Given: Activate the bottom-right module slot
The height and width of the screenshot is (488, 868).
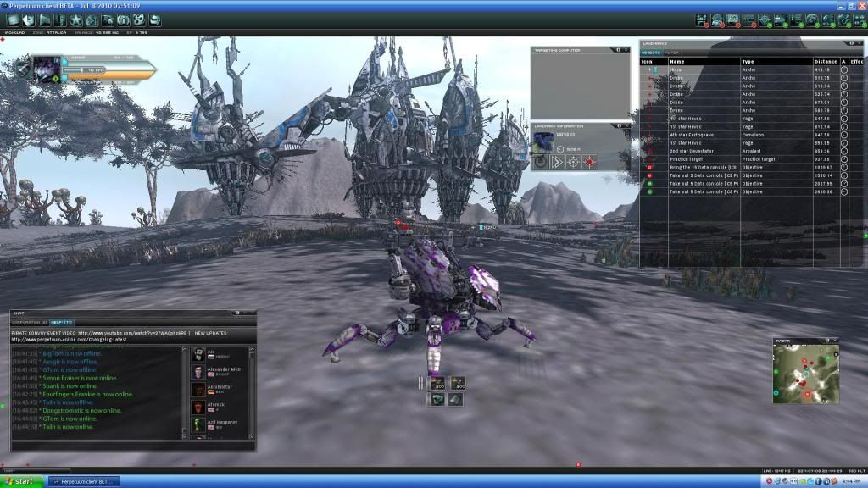Looking at the screenshot, I should point(455,399).
